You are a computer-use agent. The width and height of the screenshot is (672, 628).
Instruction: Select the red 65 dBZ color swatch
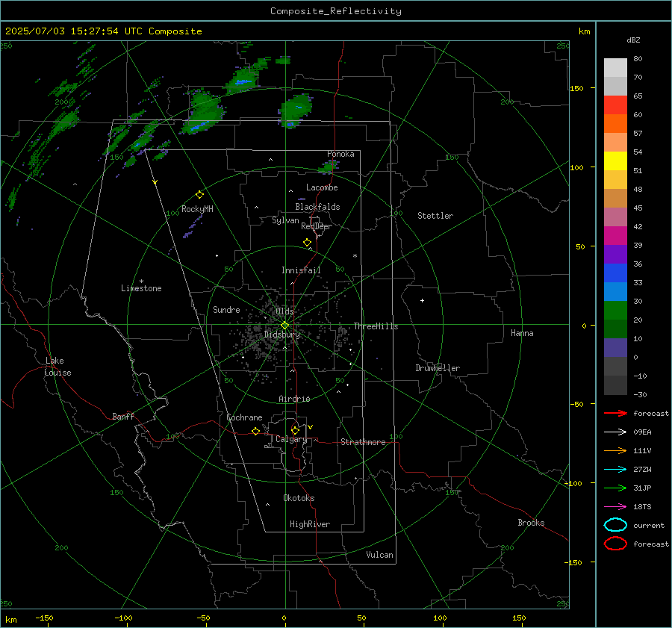click(x=615, y=105)
